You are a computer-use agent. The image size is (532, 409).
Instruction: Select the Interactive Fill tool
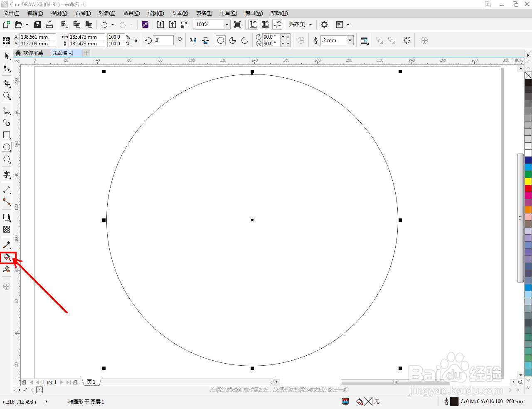point(7,258)
